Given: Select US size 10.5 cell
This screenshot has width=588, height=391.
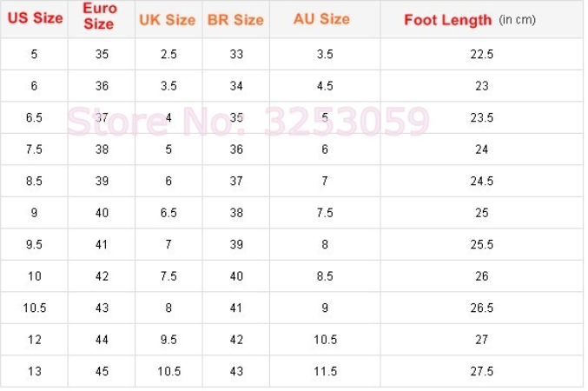Looking at the screenshot, I should click(35, 308).
